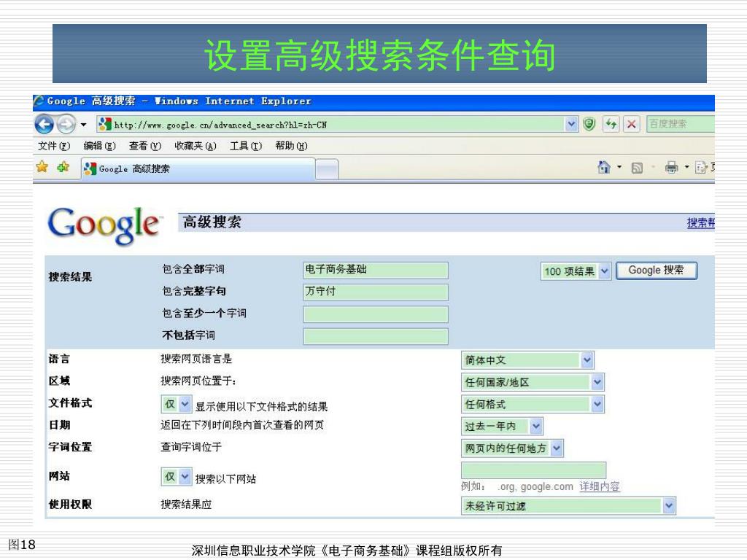Click the 返回在下列时间段内首次查看的网页 text
The width and height of the screenshot is (747, 560).
(242, 425)
